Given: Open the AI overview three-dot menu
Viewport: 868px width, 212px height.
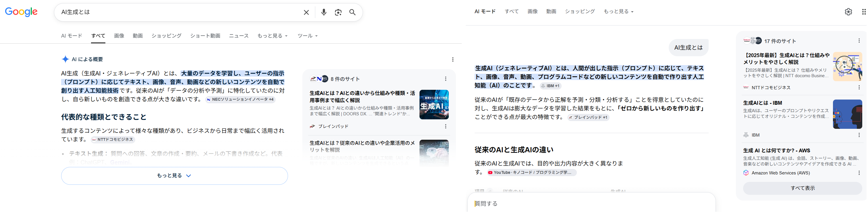Looking at the screenshot, I should 453,60.
